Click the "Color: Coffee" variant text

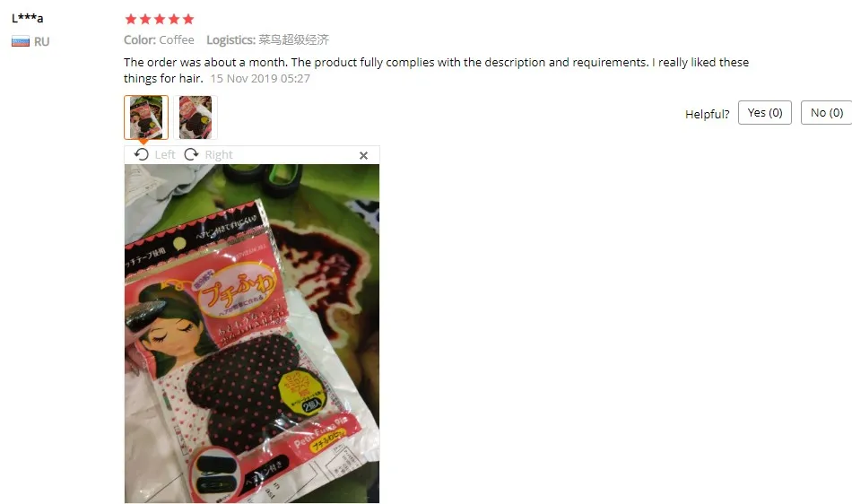pyautogui.click(x=159, y=39)
